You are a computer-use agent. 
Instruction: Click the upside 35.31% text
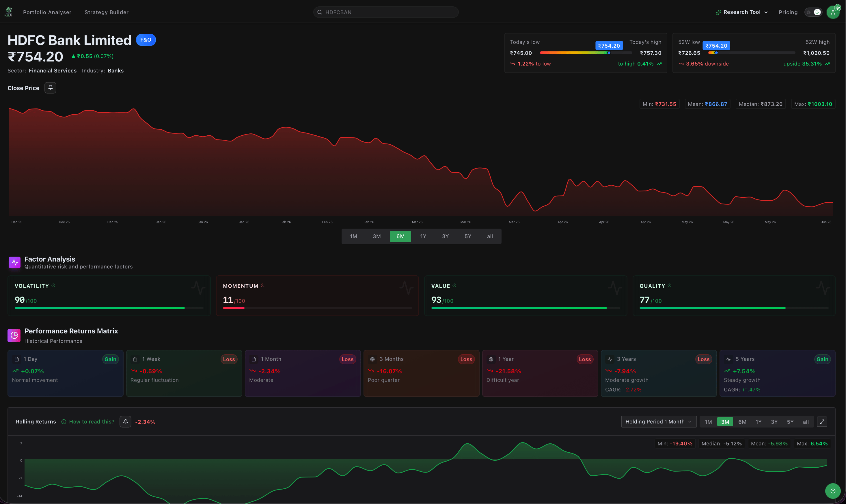(x=802, y=64)
